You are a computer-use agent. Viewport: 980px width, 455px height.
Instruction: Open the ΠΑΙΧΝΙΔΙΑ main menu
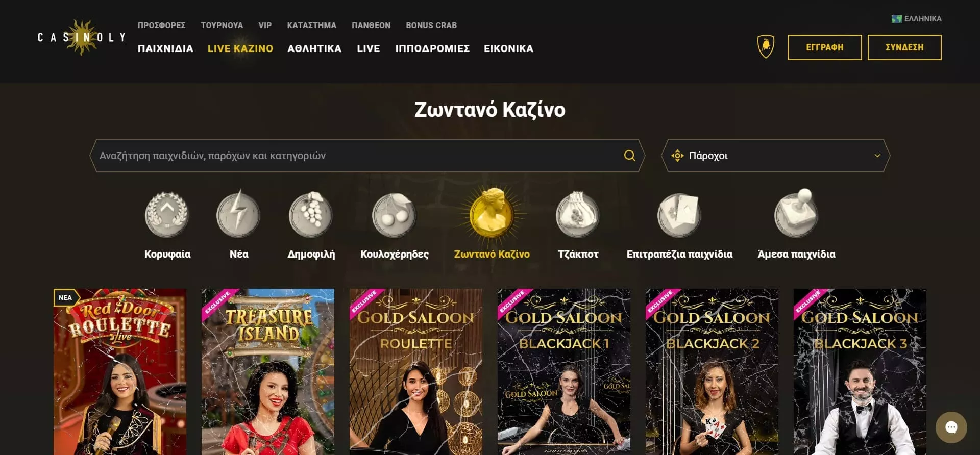[165, 48]
